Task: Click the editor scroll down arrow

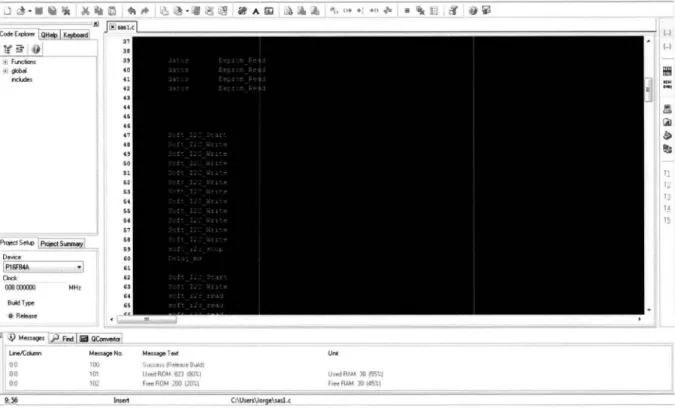Action: [648, 310]
